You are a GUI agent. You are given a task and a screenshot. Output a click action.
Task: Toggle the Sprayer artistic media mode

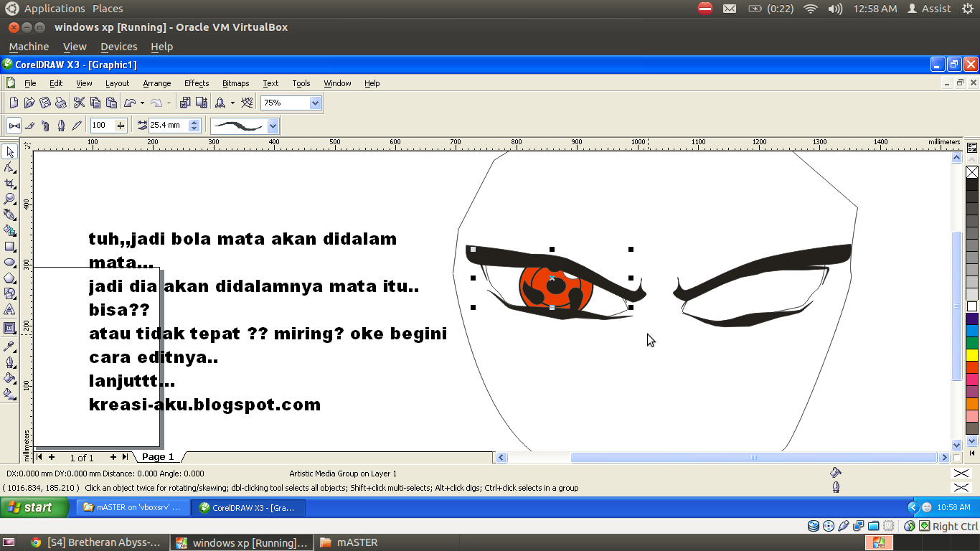click(x=45, y=126)
